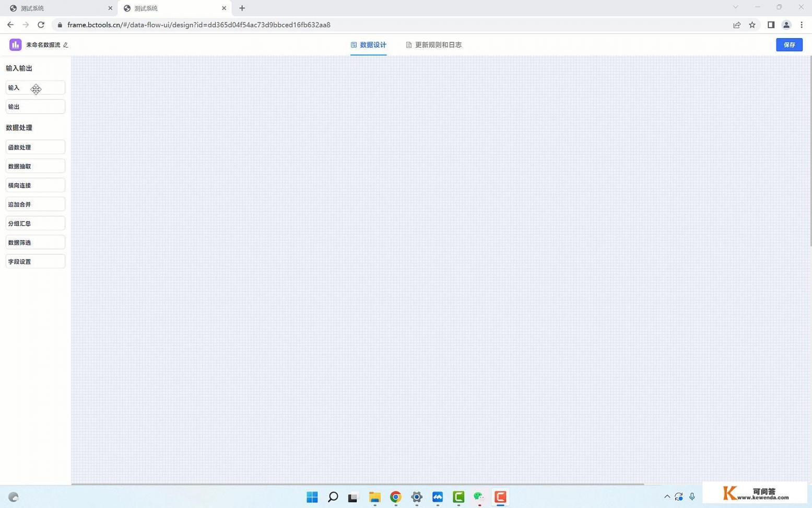Click the 数据处理 section heading

tap(19, 128)
